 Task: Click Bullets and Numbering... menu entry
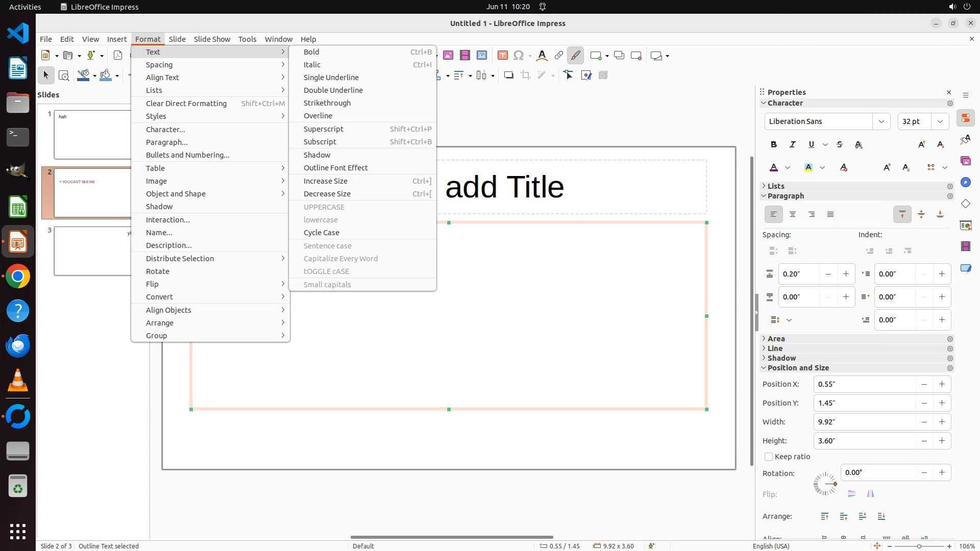(x=187, y=155)
